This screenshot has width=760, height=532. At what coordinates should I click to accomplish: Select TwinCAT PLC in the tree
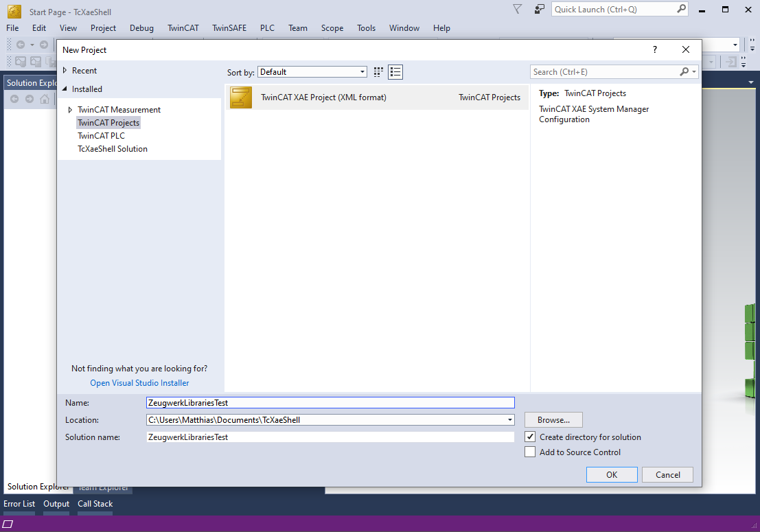pos(102,136)
